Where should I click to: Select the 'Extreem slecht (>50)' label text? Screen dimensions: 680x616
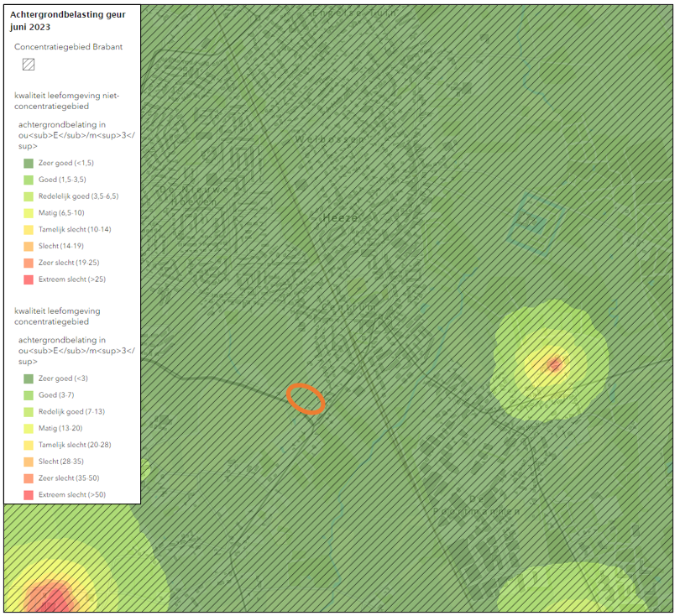point(72,494)
